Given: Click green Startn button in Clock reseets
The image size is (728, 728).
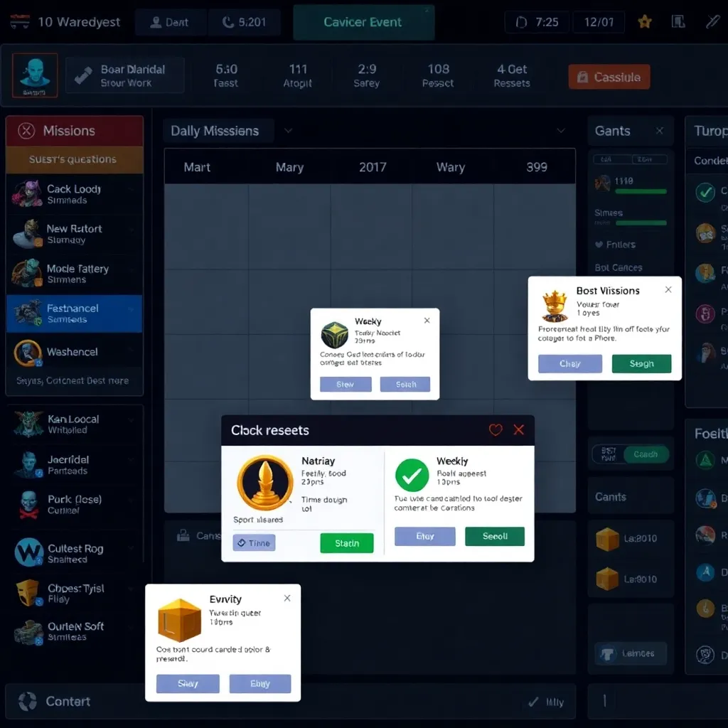Looking at the screenshot, I should (x=347, y=543).
